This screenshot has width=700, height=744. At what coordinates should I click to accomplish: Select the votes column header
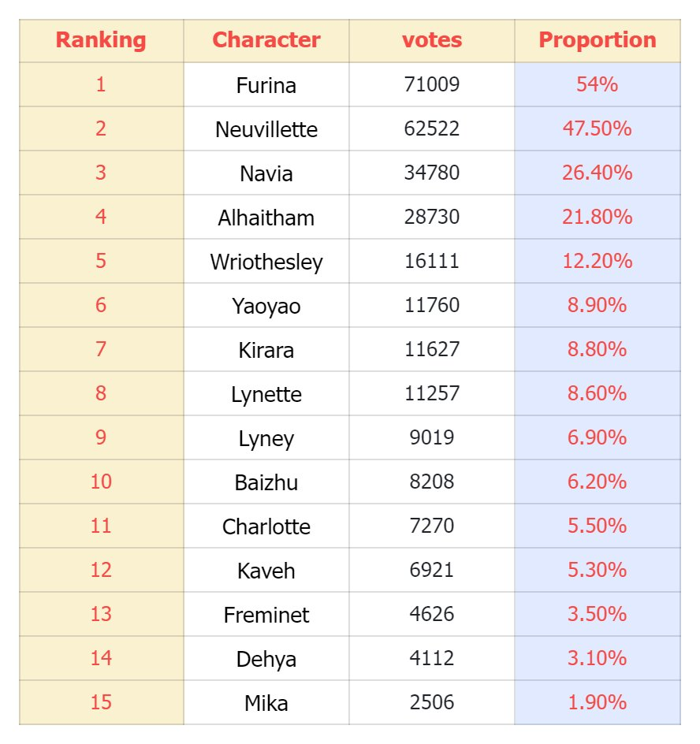tap(432, 41)
